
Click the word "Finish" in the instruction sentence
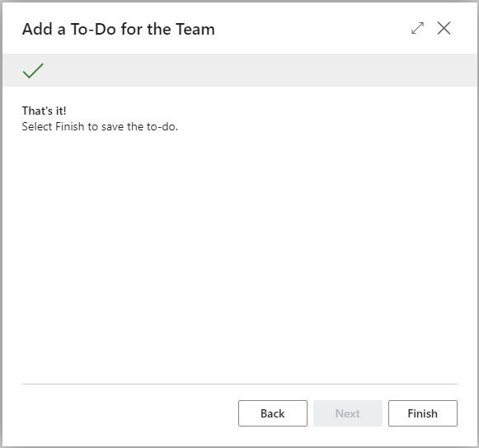[x=69, y=126]
